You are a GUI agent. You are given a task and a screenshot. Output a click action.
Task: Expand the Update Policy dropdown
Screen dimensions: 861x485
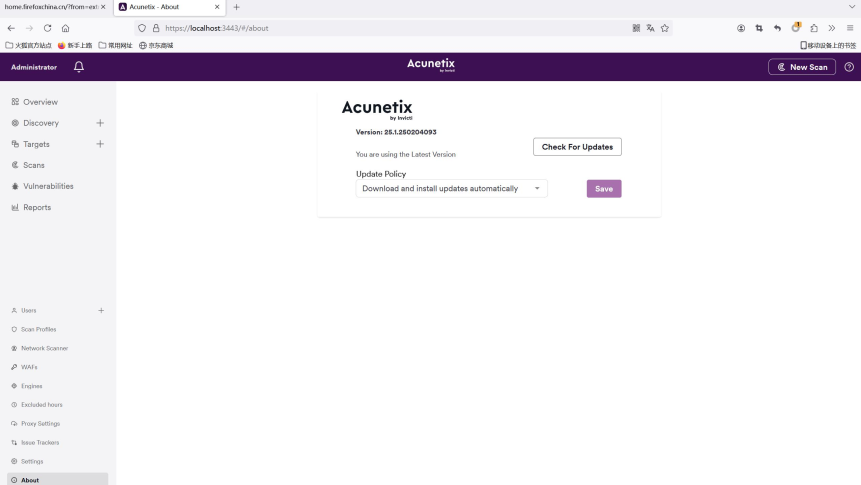tap(451, 188)
